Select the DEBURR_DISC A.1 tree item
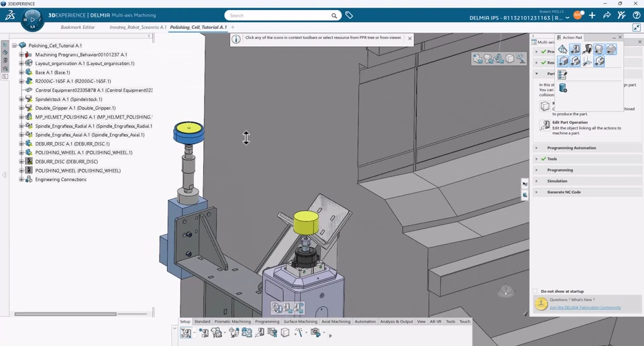 point(72,143)
